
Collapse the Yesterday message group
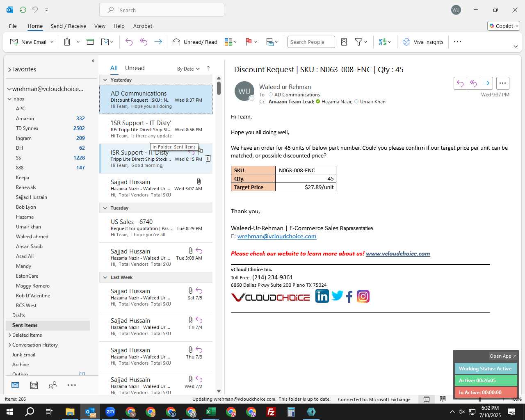pos(105,80)
